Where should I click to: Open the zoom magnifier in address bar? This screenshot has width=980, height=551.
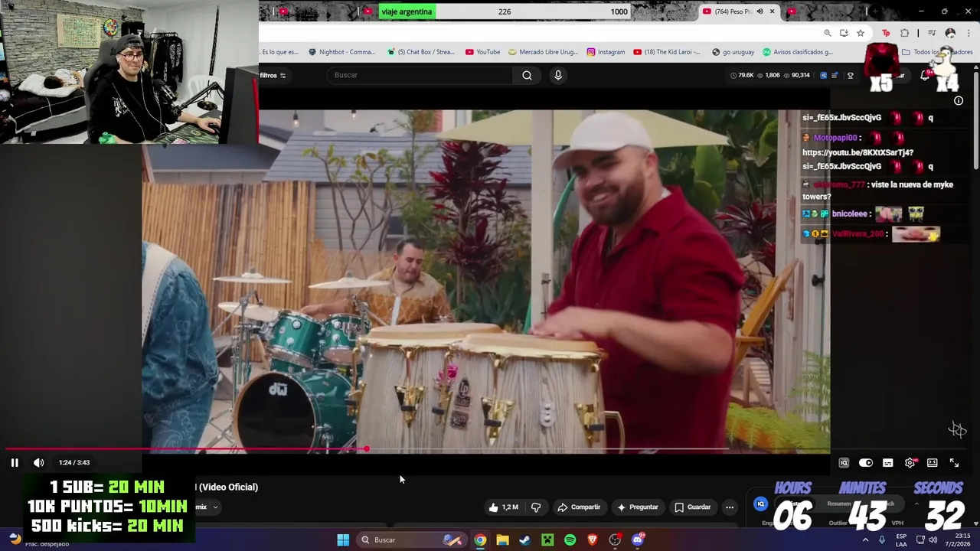tap(828, 33)
